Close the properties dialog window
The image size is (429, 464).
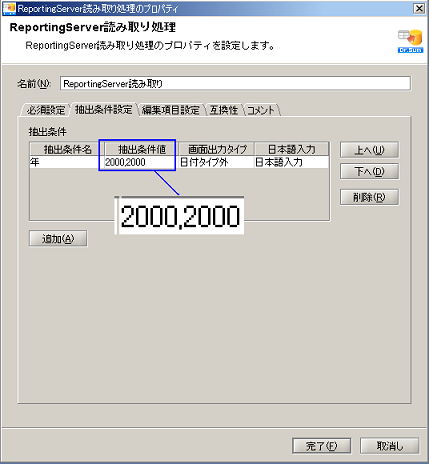tap(419, 8)
